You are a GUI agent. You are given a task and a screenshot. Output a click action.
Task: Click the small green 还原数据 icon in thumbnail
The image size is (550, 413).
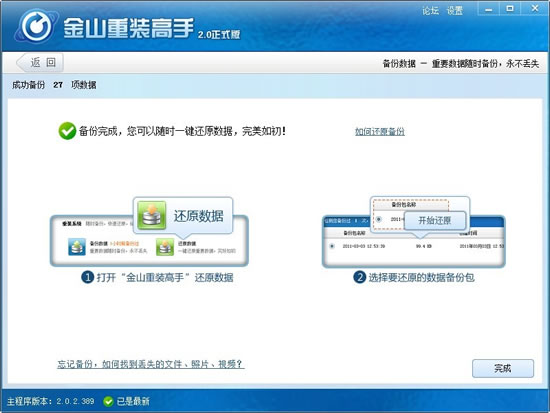[x=165, y=247]
